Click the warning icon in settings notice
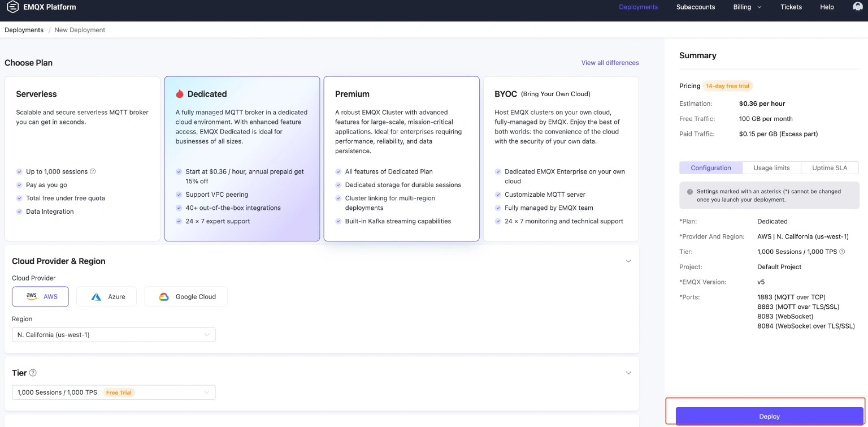Viewport: 868px width, 427px height. click(x=689, y=192)
